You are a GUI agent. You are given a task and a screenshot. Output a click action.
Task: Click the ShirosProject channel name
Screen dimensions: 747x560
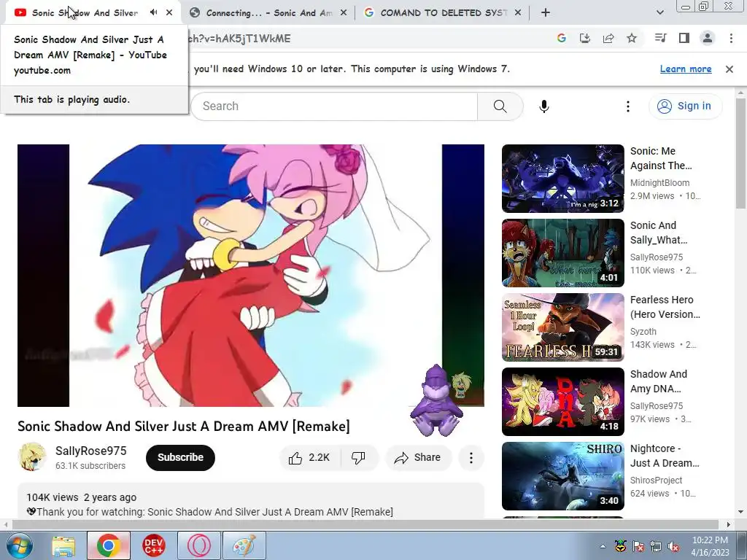(x=656, y=480)
